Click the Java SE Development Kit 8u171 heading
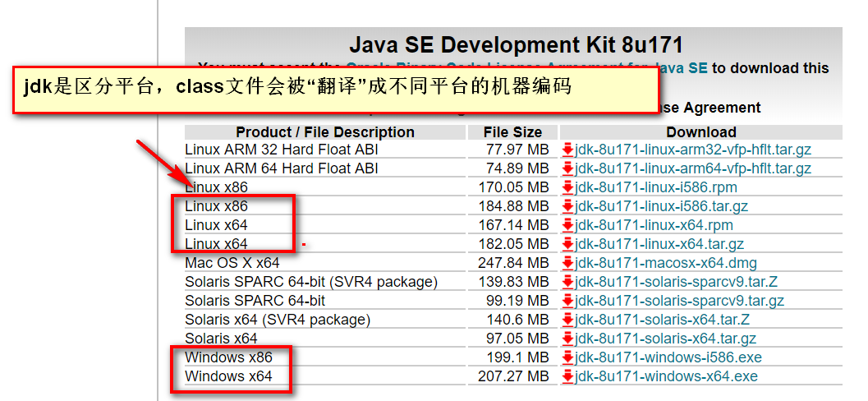Screen dimensions: 868x401 pos(516,44)
